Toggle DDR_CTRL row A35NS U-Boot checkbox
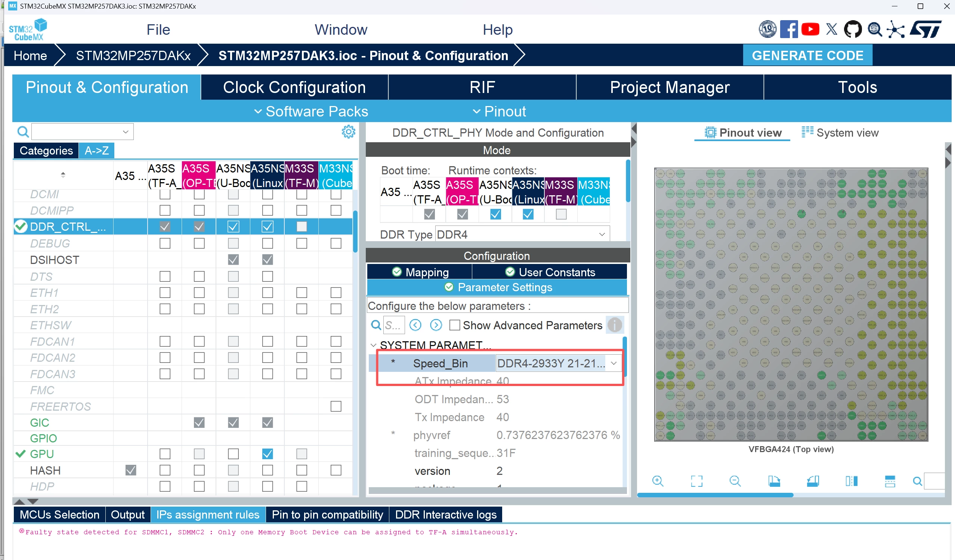The height and width of the screenshot is (560, 955). click(233, 226)
